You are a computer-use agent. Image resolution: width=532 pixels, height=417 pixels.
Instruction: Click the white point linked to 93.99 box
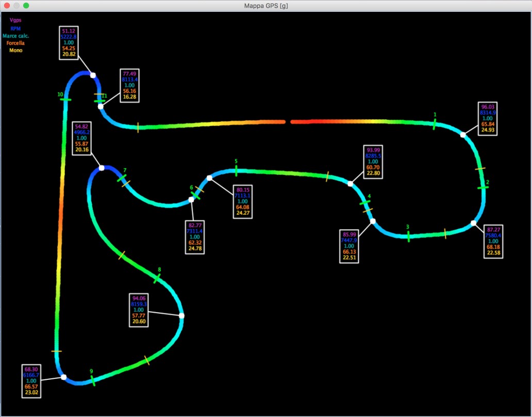pos(351,184)
